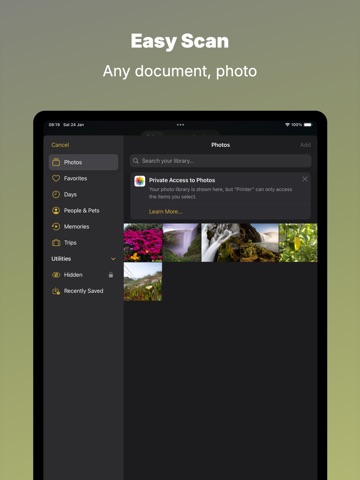Click the battery status icon
The width and height of the screenshot is (360, 480).
click(x=308, y=125)
